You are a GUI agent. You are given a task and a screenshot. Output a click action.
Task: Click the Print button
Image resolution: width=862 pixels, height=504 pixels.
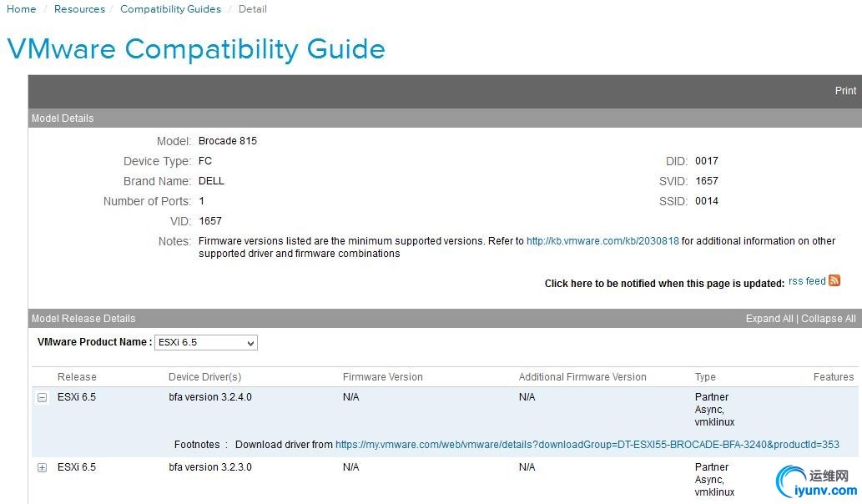[845, 91]
